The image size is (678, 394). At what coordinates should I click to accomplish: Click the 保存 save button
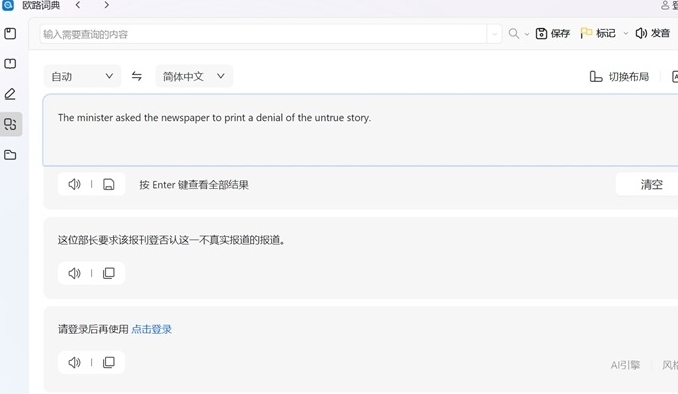[x=553, y=33]
